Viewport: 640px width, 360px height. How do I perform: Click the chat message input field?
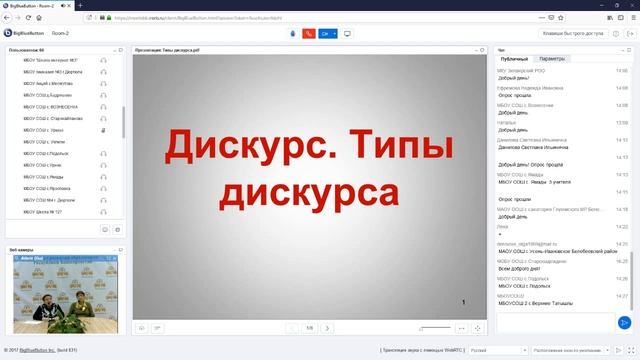[x=556, y=322]
